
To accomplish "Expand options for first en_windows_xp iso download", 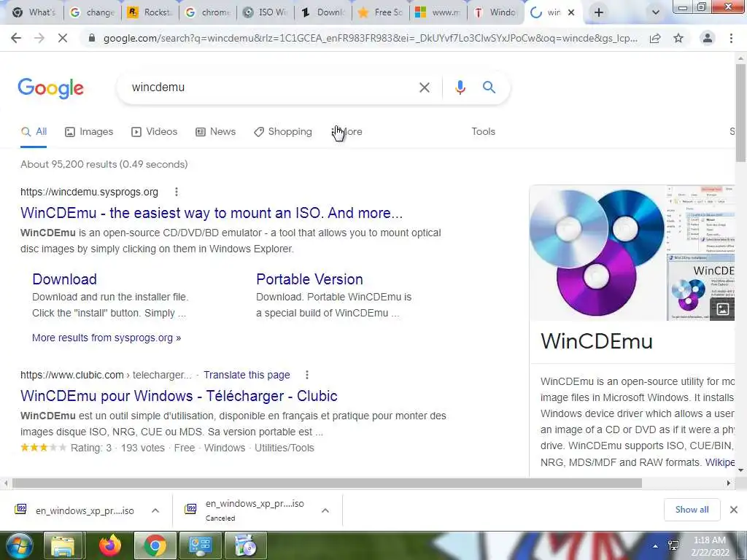I will pos(155,510).
